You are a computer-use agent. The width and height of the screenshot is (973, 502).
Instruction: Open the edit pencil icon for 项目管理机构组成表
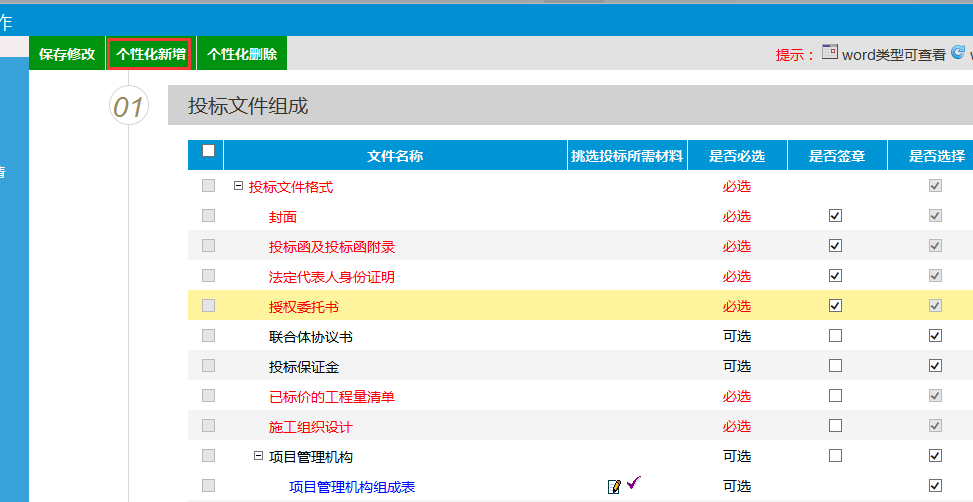coord(614,487)
